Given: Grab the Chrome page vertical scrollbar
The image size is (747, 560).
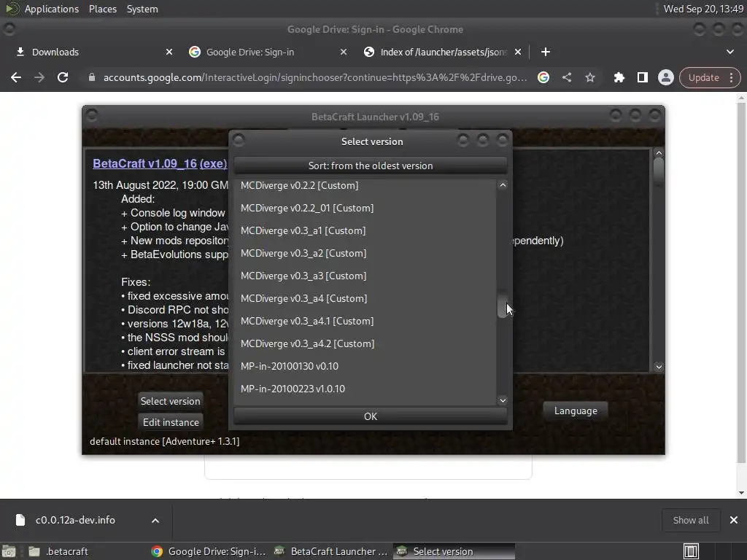Looking at the screenshot, I should coord(741,282).
